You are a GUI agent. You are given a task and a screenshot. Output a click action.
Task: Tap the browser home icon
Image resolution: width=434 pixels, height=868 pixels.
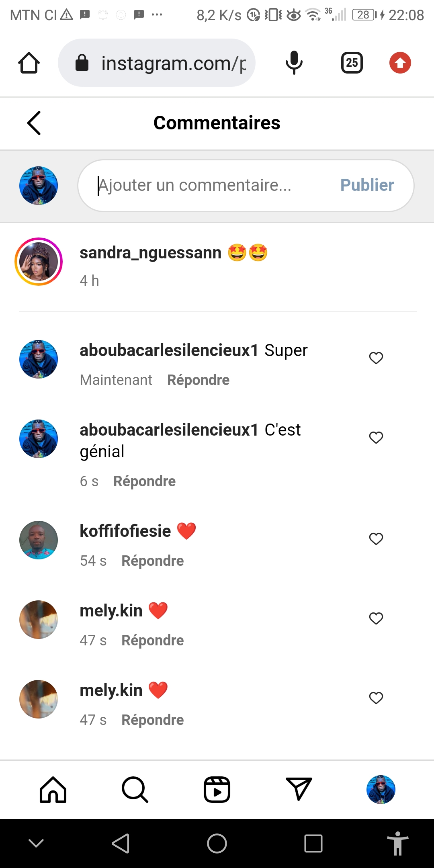click(x=29, y=63)
